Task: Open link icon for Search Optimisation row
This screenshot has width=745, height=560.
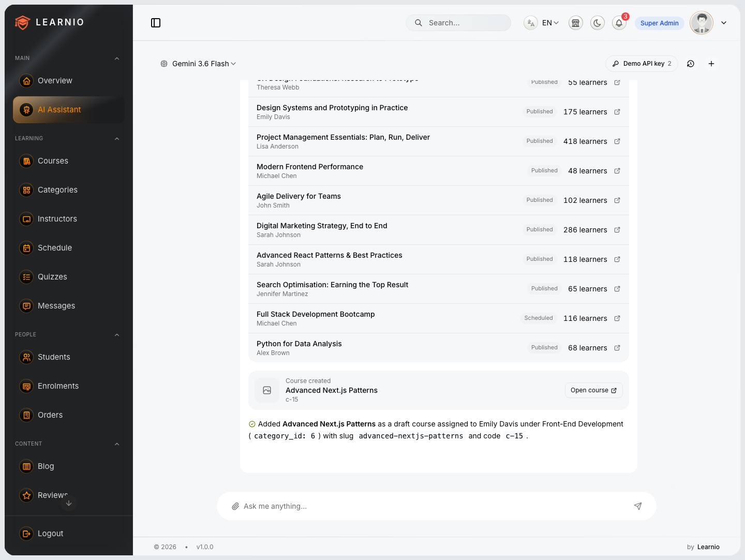Action: point(617,289)
